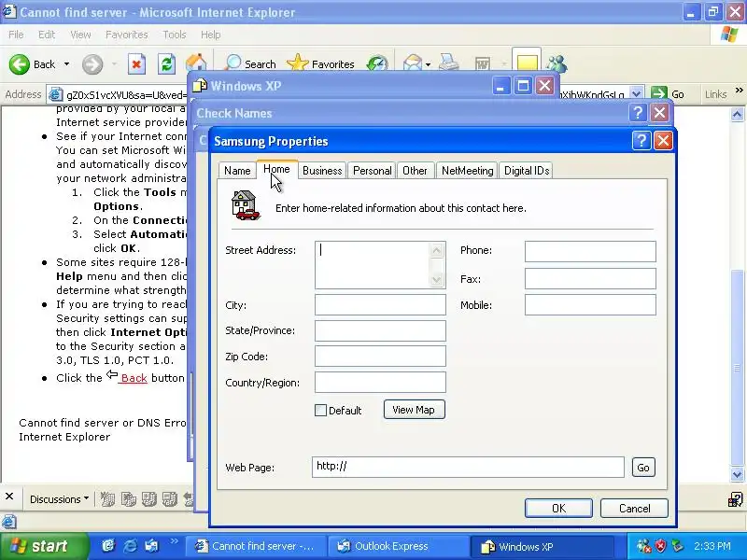Click the Edit with Word toolbar icon
Image resolution: width=747 pixels, height=560 pixels.
click(482, 63)
